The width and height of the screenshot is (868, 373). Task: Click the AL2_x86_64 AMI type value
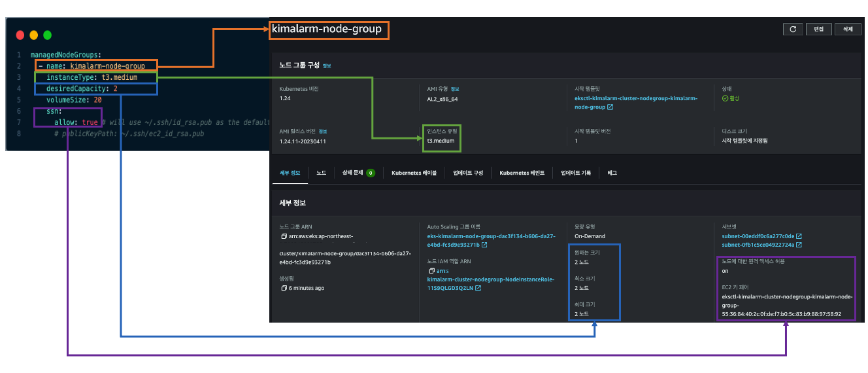click(443, 98)
